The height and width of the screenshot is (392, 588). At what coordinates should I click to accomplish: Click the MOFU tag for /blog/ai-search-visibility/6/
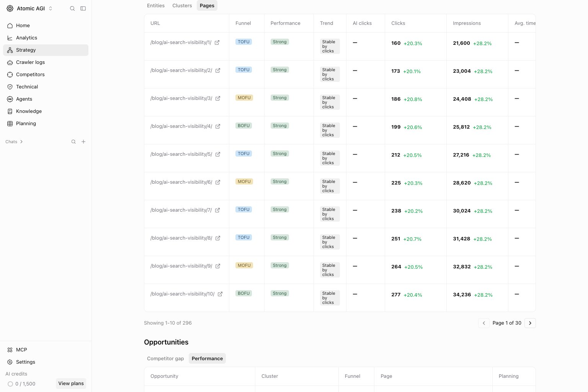coord(244,182)
